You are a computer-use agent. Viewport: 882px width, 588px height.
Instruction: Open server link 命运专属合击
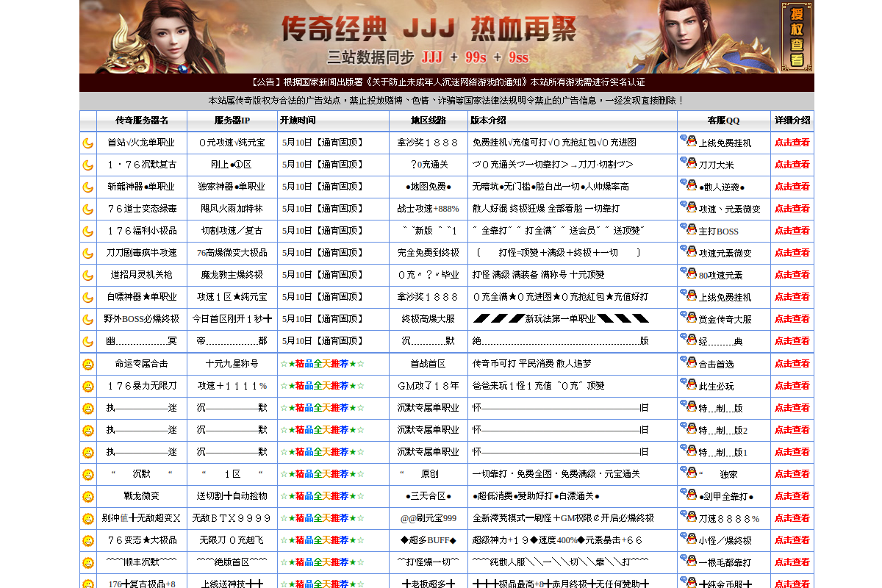141,364
